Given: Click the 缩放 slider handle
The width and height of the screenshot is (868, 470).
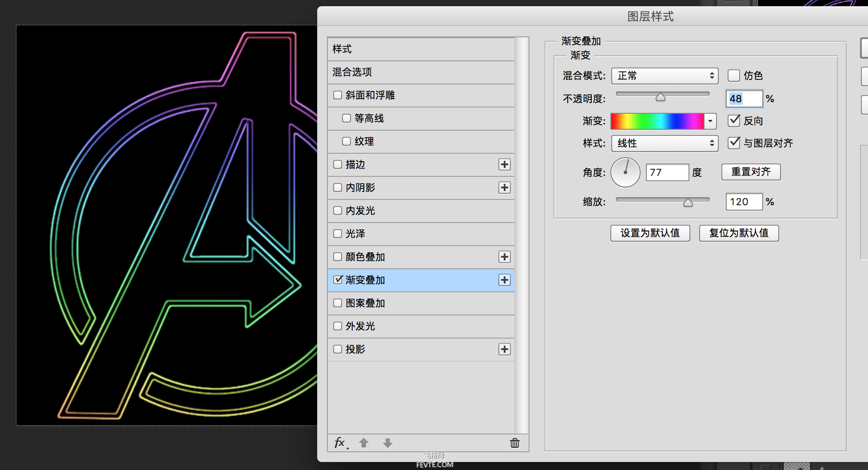Looking at the screenshot, I should tap(688, 203).
